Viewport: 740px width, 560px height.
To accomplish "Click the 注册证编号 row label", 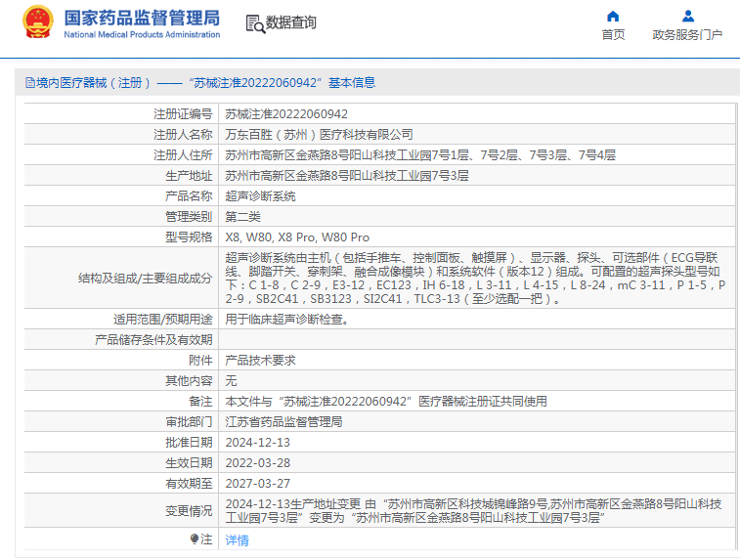I will point(183,114).
